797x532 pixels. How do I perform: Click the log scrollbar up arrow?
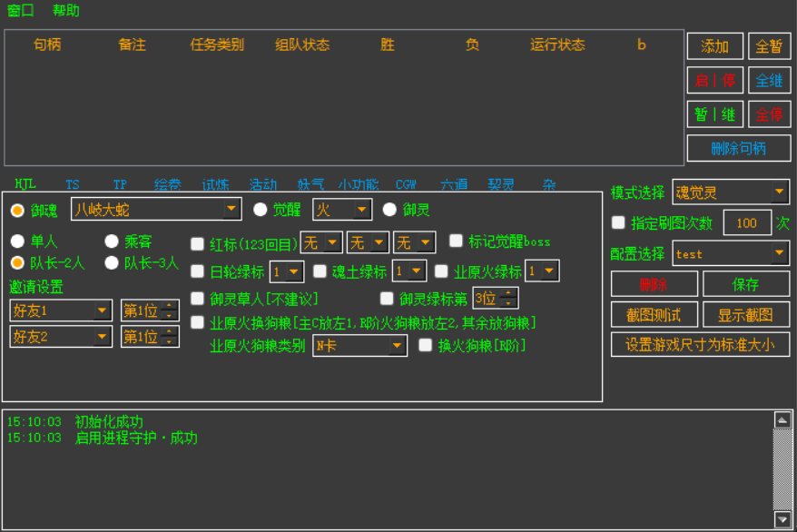tap(782, 419)
